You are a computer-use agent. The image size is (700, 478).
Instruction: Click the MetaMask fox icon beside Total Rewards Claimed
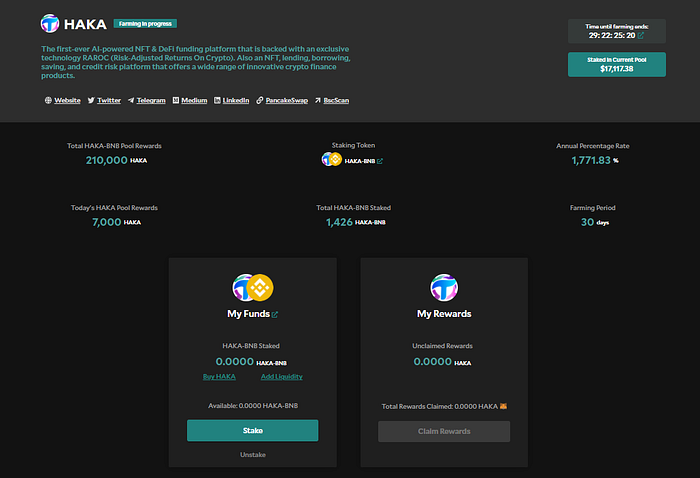click(x=504, y=406)
